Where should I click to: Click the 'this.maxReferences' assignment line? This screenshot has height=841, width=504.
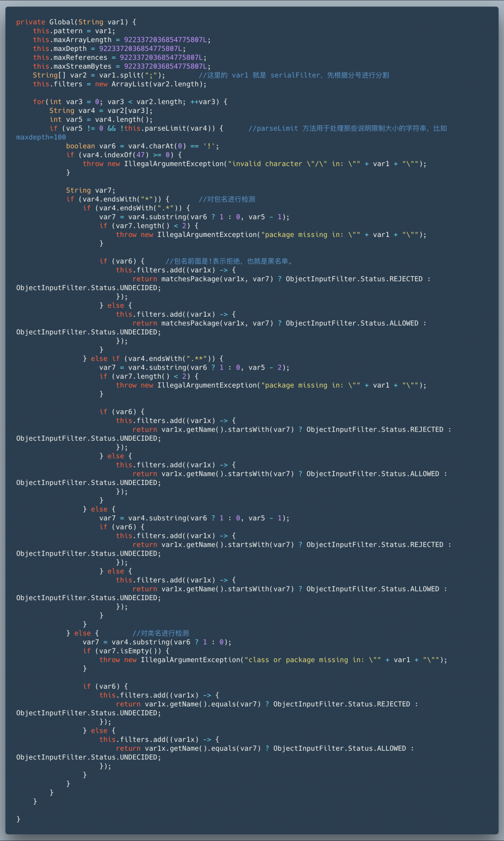[120, 57]
